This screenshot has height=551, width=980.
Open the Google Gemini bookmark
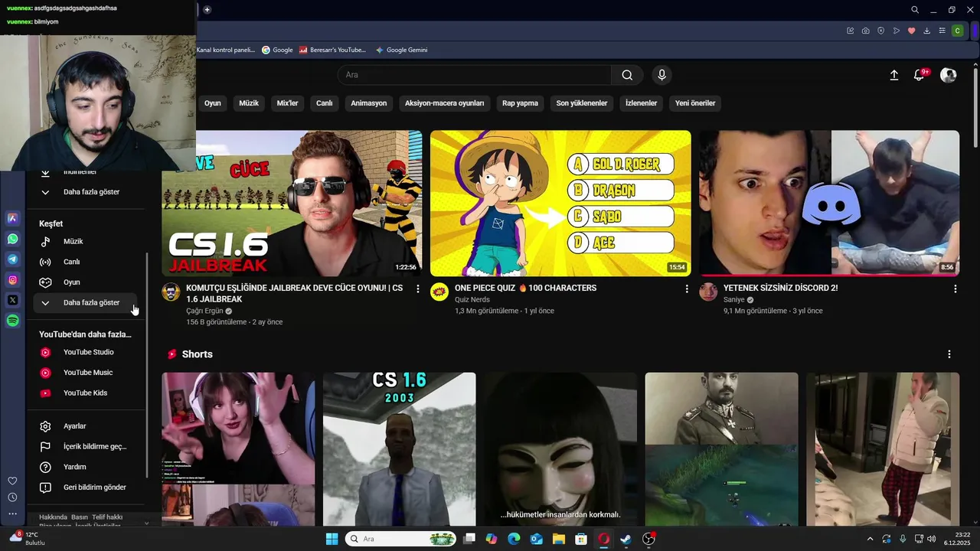pyautogui.click(x=401, y=50)
